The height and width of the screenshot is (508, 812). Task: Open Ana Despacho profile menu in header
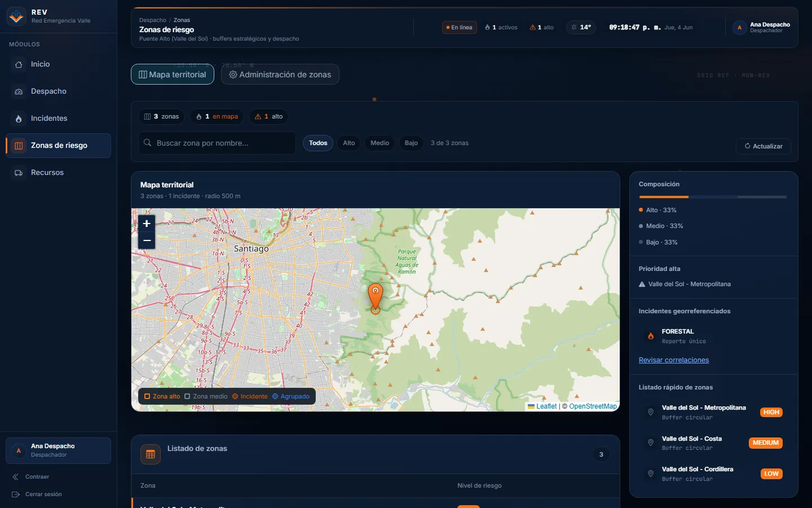coord(761,27)
